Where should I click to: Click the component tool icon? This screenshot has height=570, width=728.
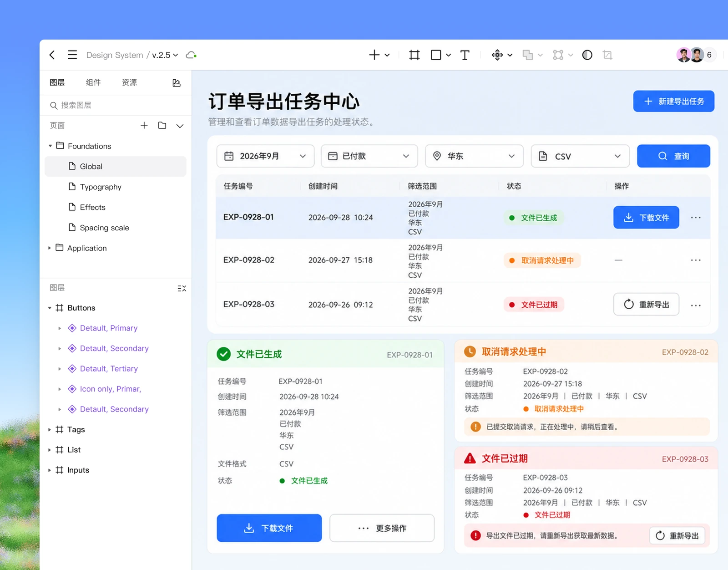[497, 55]
